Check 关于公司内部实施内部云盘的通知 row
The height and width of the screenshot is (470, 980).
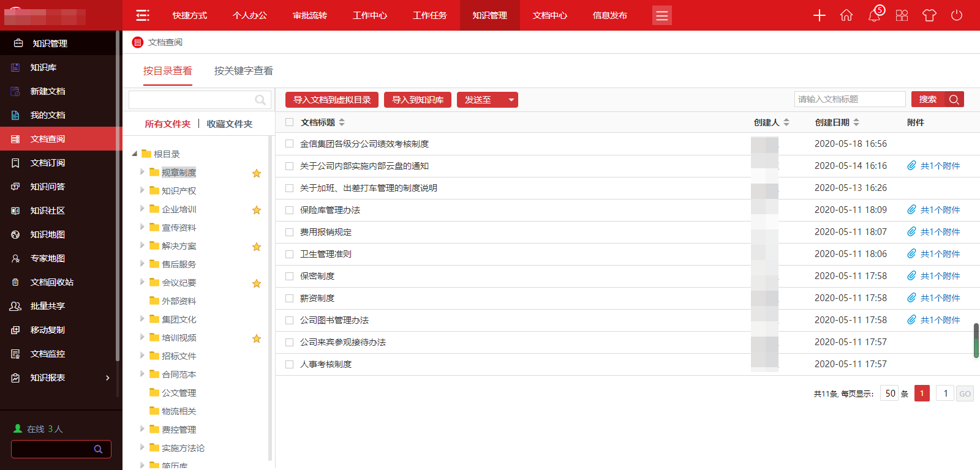pyautogui.click(x=290, y=166)
